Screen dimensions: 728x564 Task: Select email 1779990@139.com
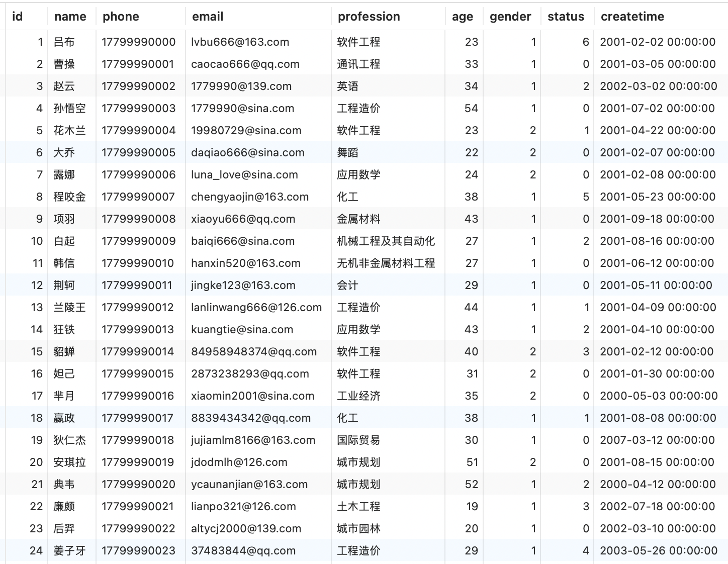241,86
